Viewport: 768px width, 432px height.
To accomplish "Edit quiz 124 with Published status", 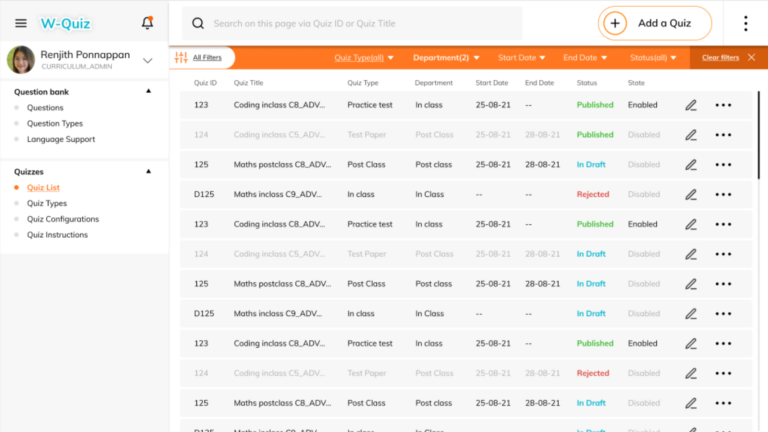I will pos(691,135).
